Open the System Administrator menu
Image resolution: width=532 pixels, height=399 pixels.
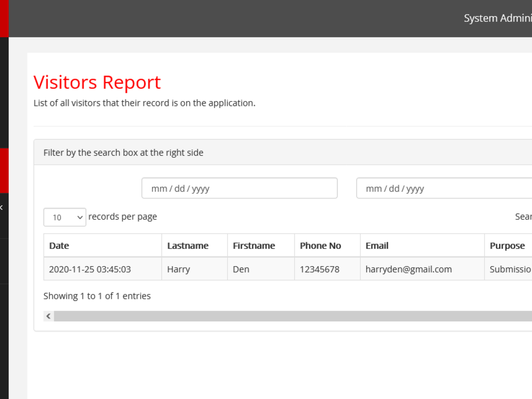tap(497, 18)
